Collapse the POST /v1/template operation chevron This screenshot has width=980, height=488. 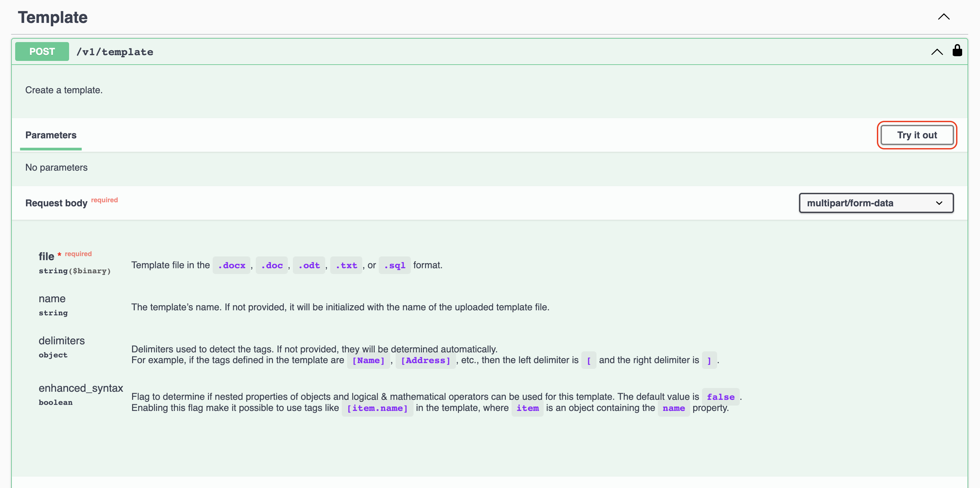pyautogui.click(x=937, y=52)
